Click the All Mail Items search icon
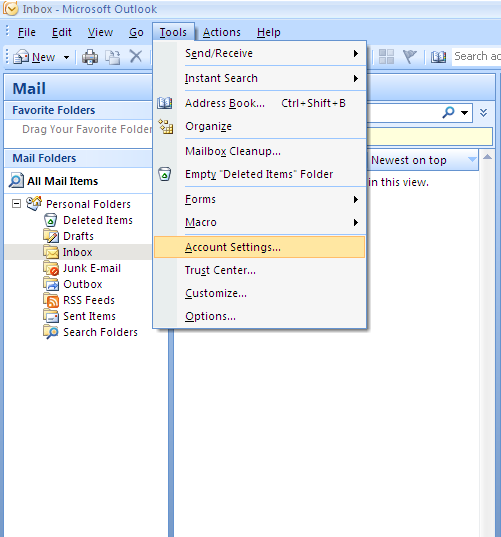This screenshot has height=537, width=501. (16, 180)
